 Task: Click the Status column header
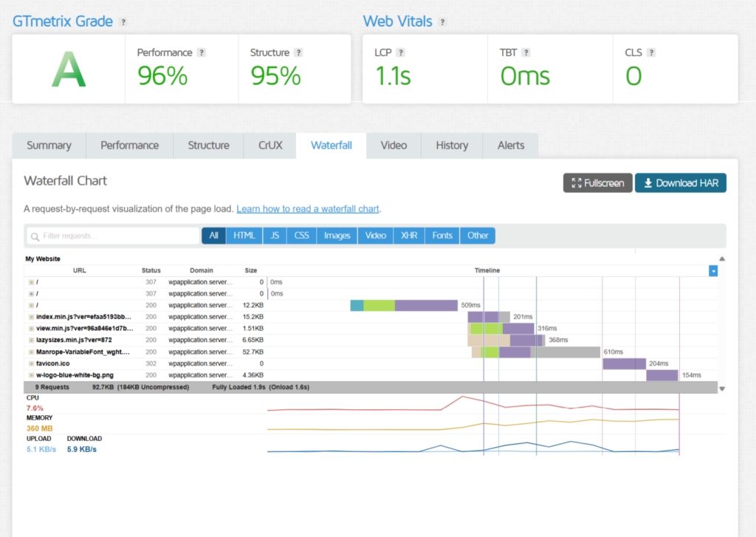[x=151, y=270]
